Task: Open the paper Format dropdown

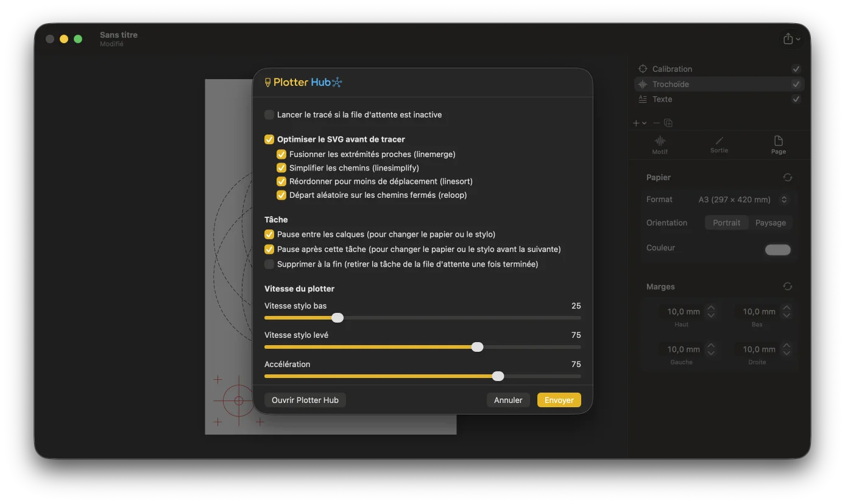Action: (743, 200)
